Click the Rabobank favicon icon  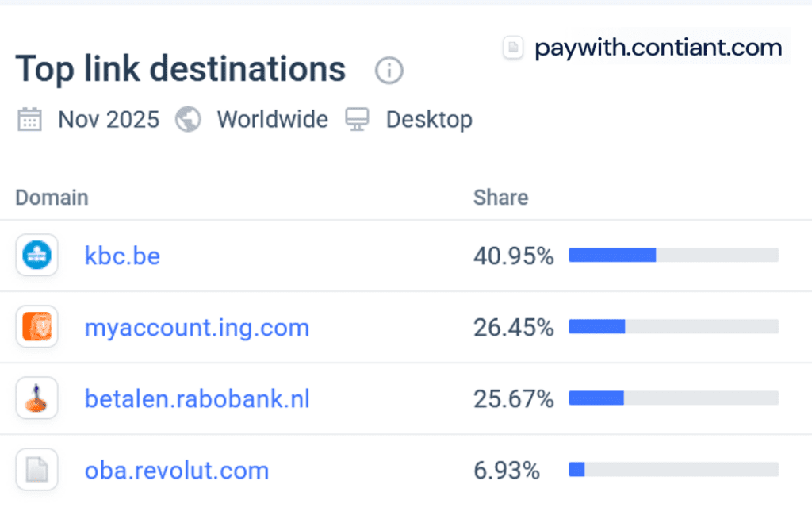(36, 398)
